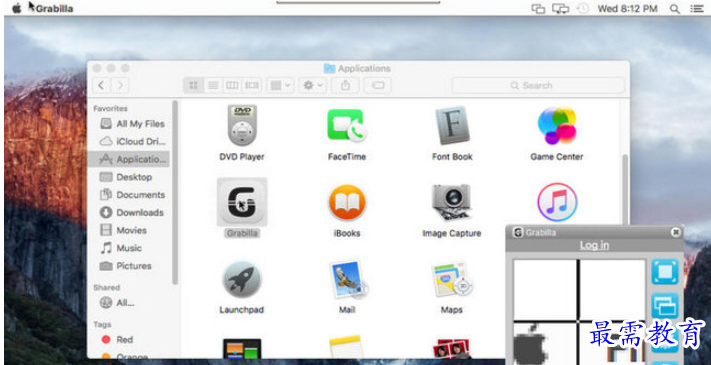
Task: Select the FaceTime app icon
Action: pos(347,125)
